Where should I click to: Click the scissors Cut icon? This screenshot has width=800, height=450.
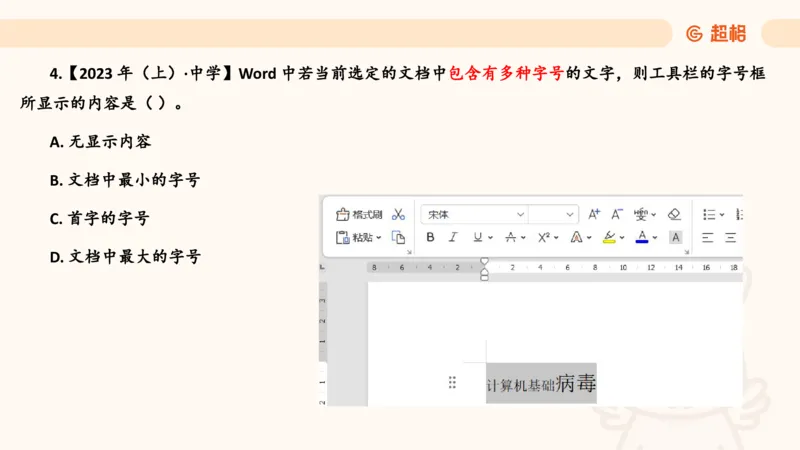pos(398,214)
